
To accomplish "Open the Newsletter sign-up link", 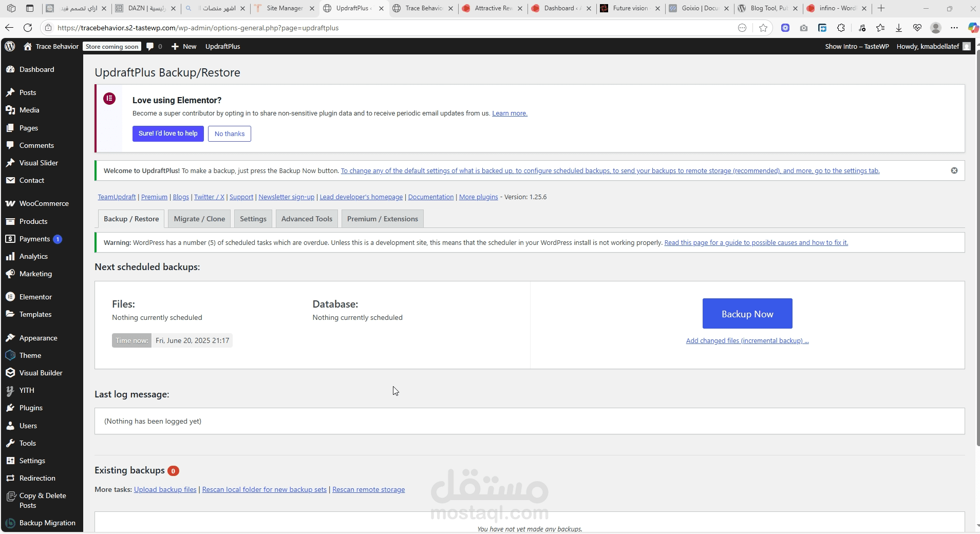I will click(286, 197).
